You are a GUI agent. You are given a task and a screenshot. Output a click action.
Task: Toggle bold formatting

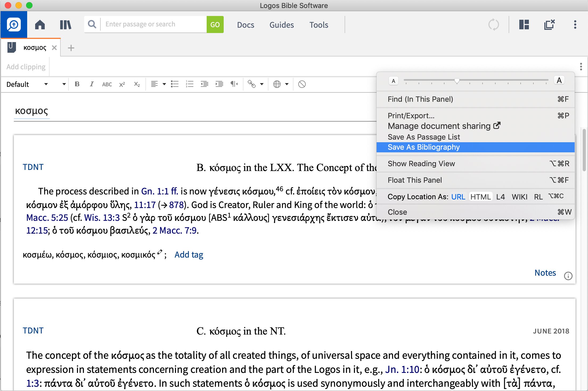click(77, 84)
